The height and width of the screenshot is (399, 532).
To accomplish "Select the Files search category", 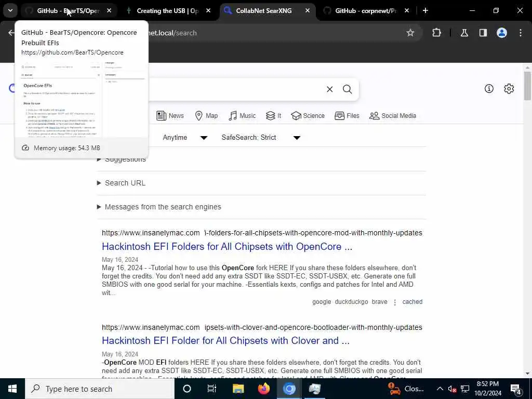I will click(x=347, y=116).
